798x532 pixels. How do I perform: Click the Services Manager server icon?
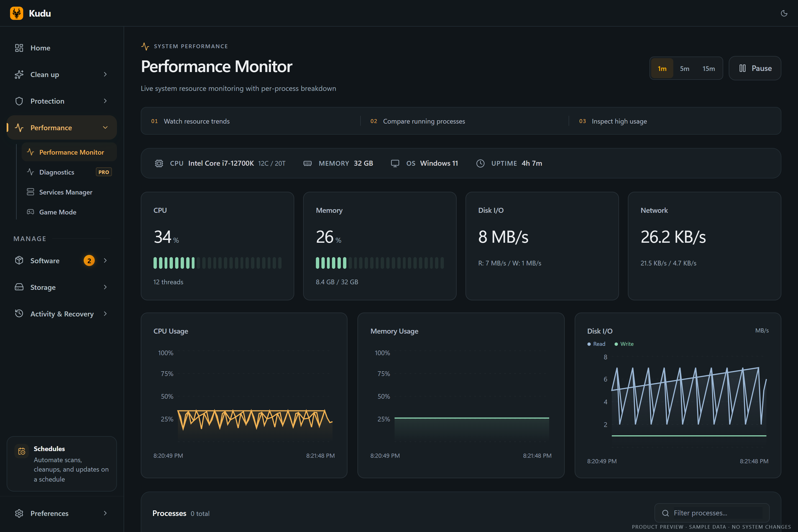tap(30, 192)
